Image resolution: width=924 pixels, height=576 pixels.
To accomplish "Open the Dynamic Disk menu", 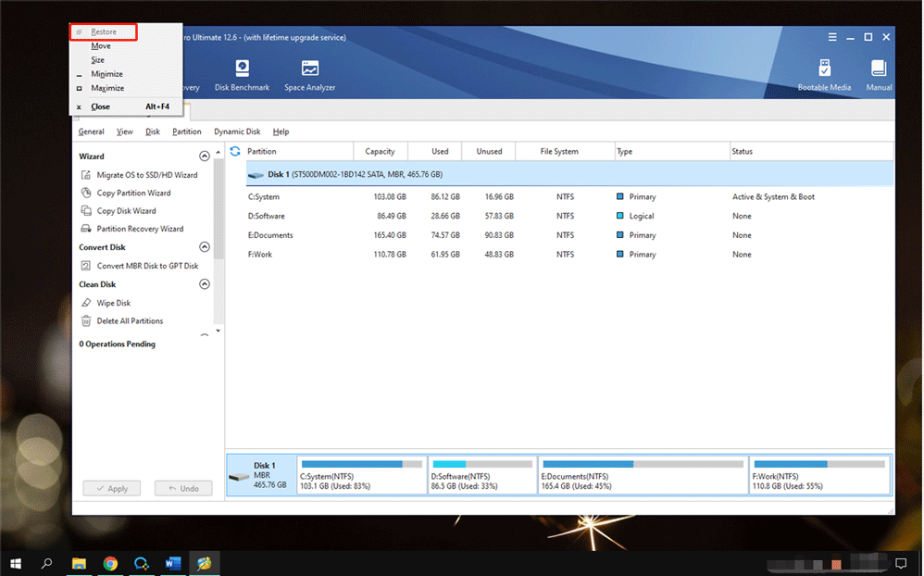I will [237, 131].
